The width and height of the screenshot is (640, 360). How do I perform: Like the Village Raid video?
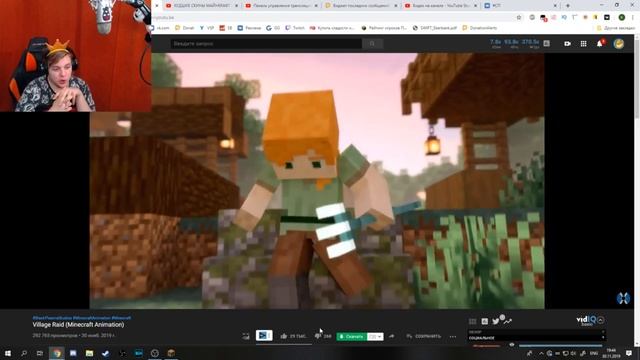293,336
